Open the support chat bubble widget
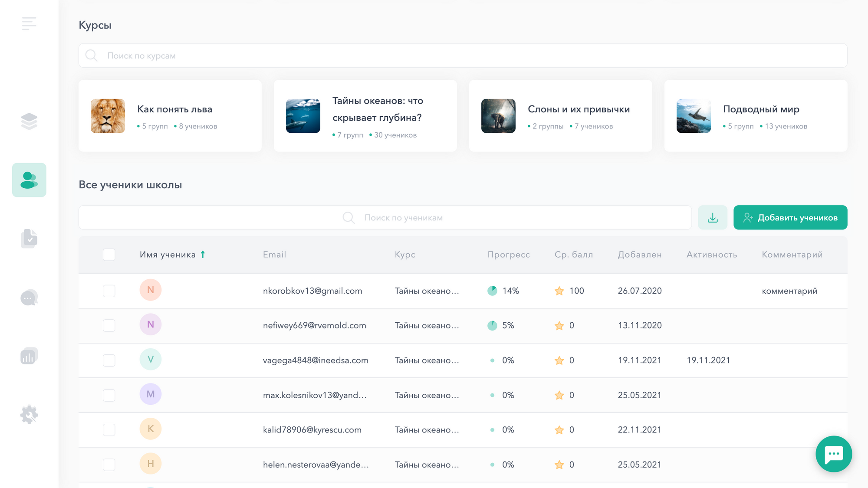 pyautogui.click(x=833, y=454)
